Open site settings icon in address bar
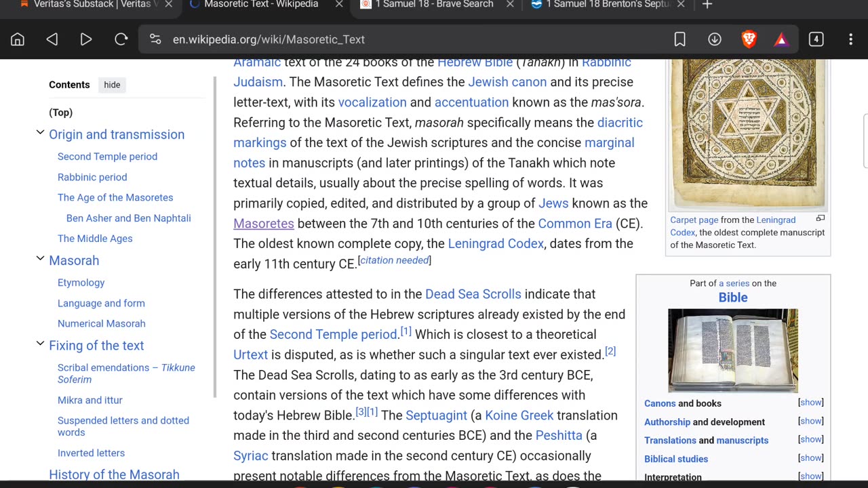The image size is (868, 488). coord(155,39)
